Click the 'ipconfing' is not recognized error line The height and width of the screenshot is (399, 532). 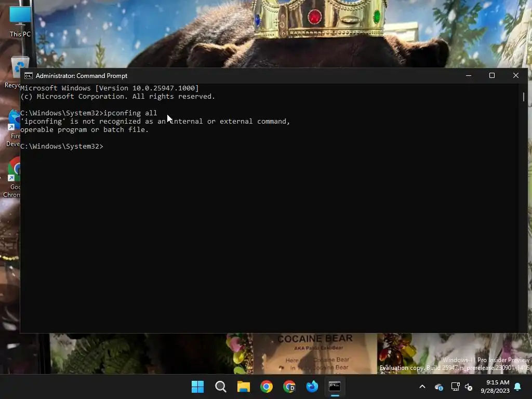[x=155, y=122]
